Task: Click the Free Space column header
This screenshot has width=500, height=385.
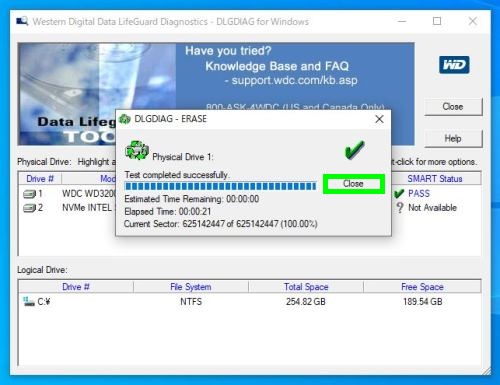Action: click(422, 287)
